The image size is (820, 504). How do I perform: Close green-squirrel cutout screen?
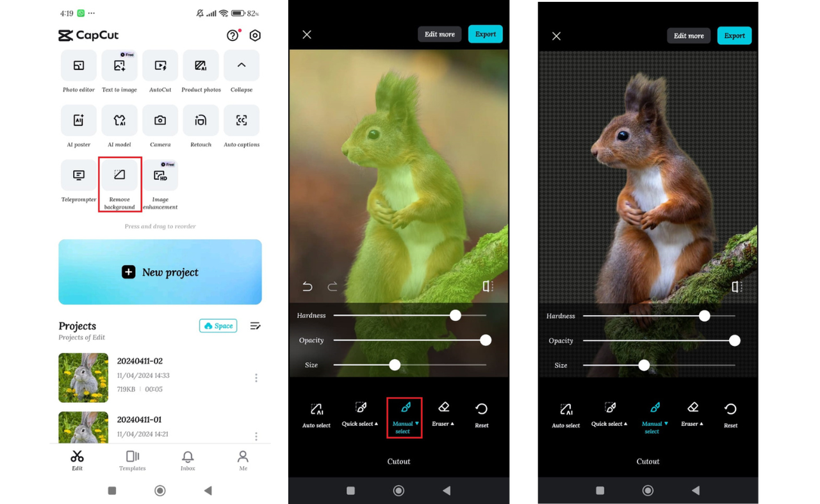coord(307,35)
